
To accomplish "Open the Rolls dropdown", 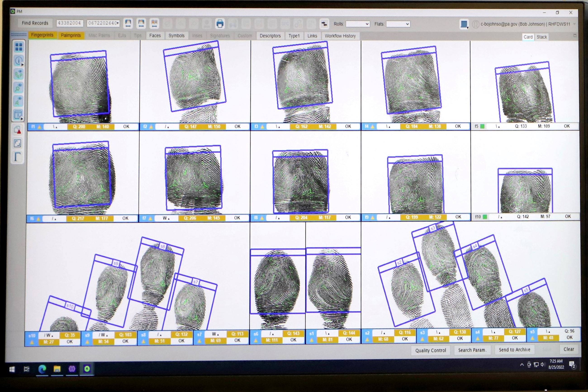I will tap(358, 24).
